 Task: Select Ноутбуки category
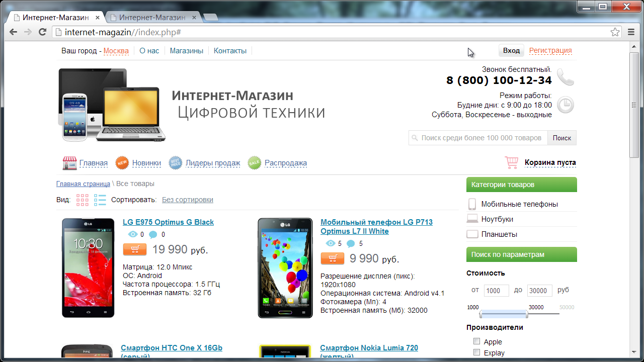pyautogui.click(x=497, y=219)
